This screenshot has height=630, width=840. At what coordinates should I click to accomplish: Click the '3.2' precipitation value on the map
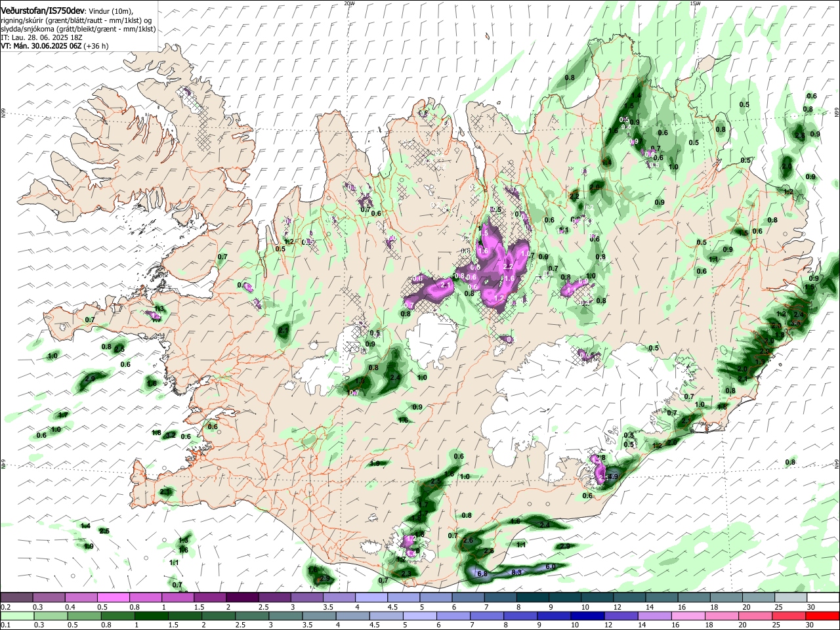coord(170,434)
